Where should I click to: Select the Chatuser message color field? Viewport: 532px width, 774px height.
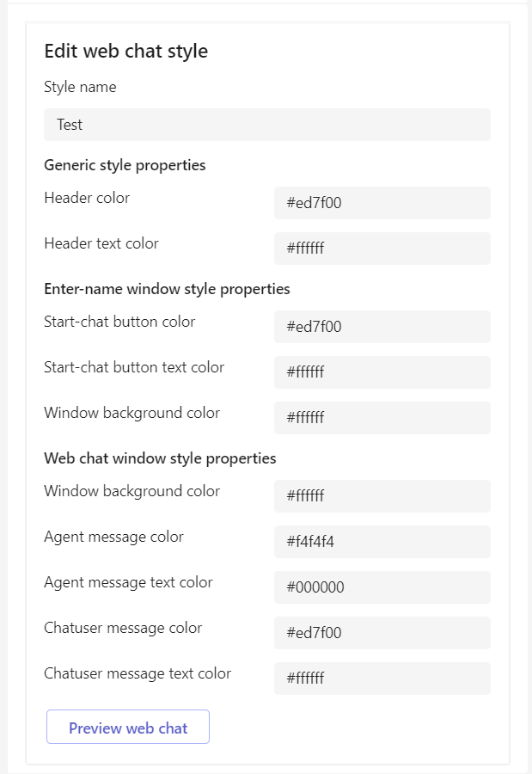[x=382, y=633]
